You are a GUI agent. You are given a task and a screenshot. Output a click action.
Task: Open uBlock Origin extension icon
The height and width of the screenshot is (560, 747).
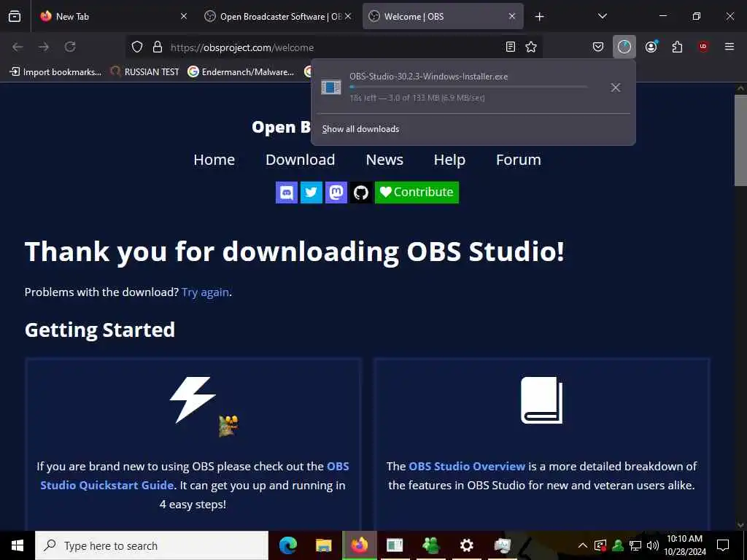(703, 47)
